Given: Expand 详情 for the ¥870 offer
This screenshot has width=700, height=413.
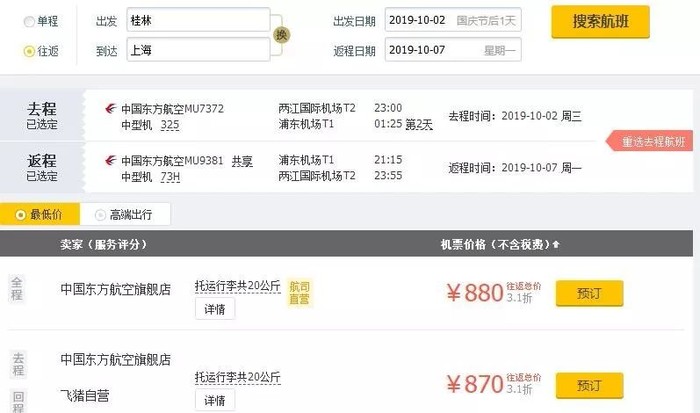Looking at the screenshot, I should pos(214,400).
